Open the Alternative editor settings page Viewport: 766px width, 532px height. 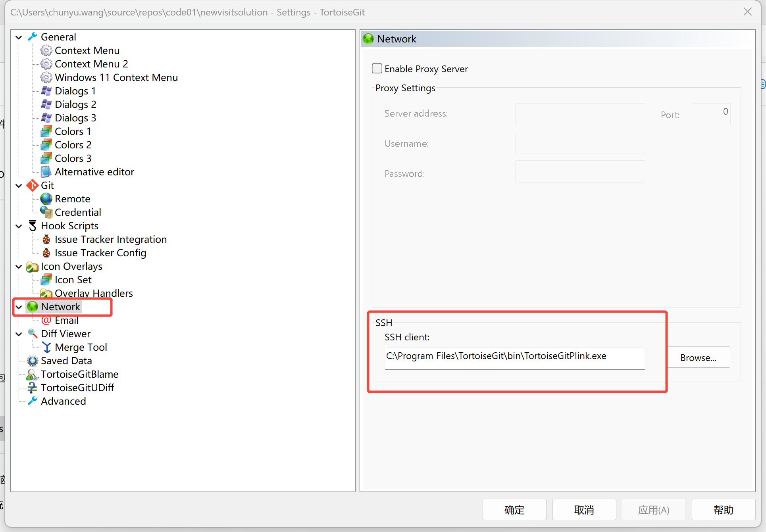tap(94, 172)
